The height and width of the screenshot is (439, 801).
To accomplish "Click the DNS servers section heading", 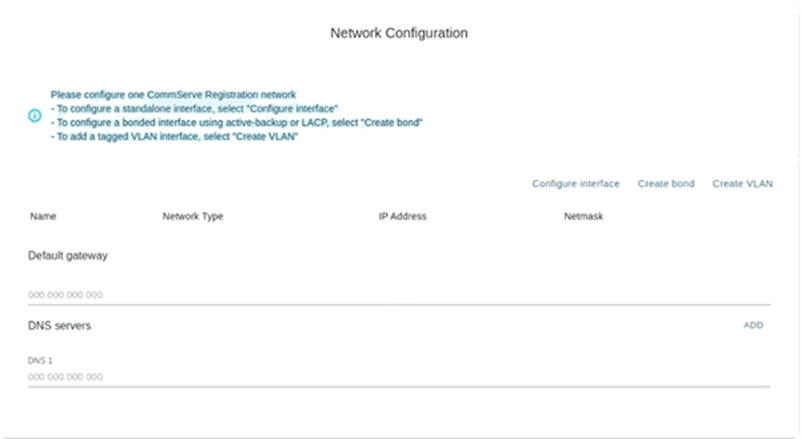I will click(60, 325).
